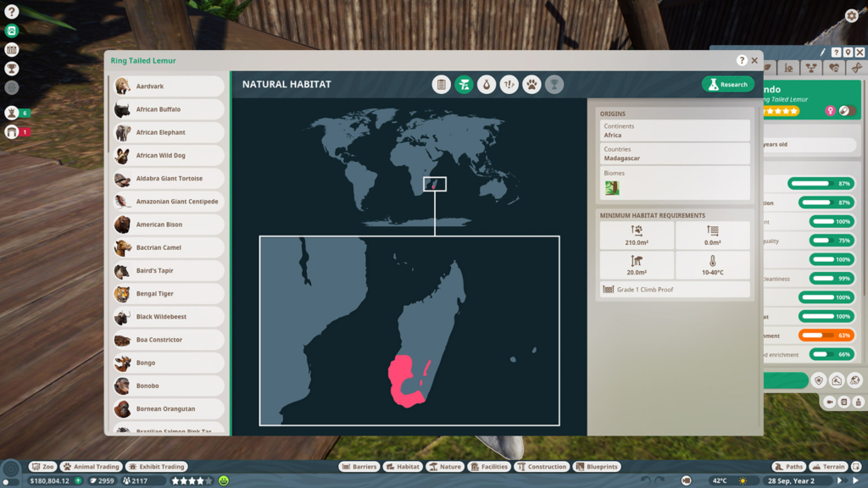Choose African Wild Dog entry
This screenshot has width=868, height=488.
click(169, 156)
